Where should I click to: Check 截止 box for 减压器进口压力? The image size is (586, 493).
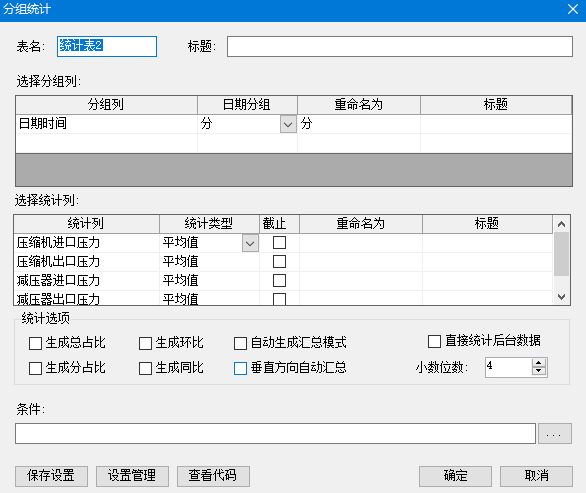[279, 281]
